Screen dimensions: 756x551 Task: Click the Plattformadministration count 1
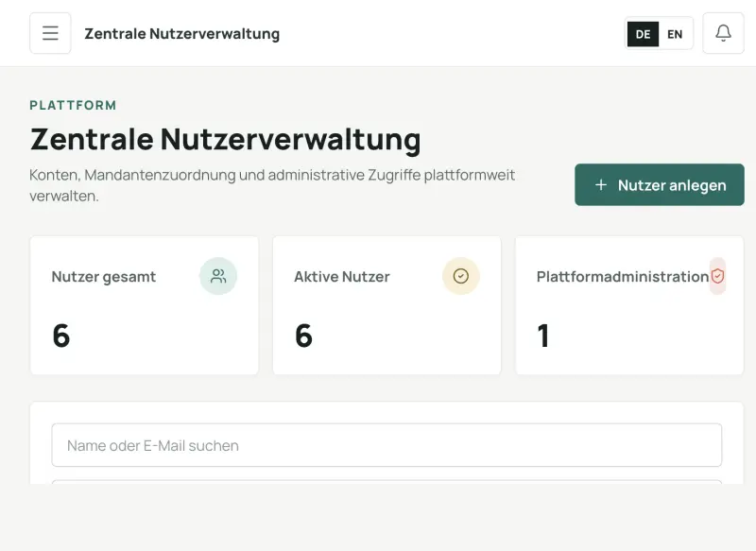pyautogui.click(x=543, y=336)
